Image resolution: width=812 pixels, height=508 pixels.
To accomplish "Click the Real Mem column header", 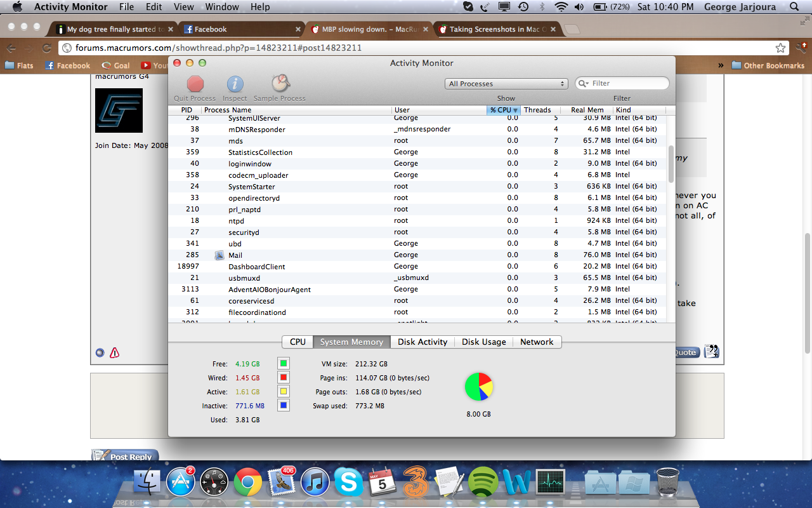I will pyautogui.click(x=586, y=110).
